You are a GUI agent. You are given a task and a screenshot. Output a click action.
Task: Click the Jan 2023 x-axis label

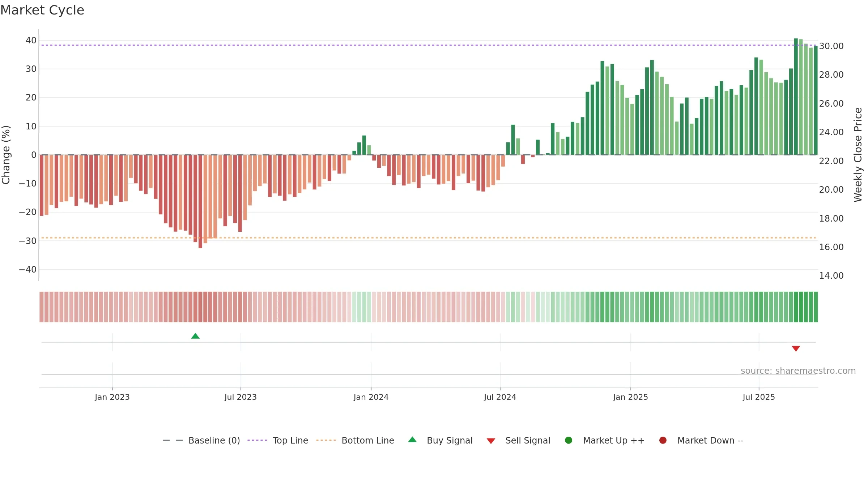[x=112, y=397]
